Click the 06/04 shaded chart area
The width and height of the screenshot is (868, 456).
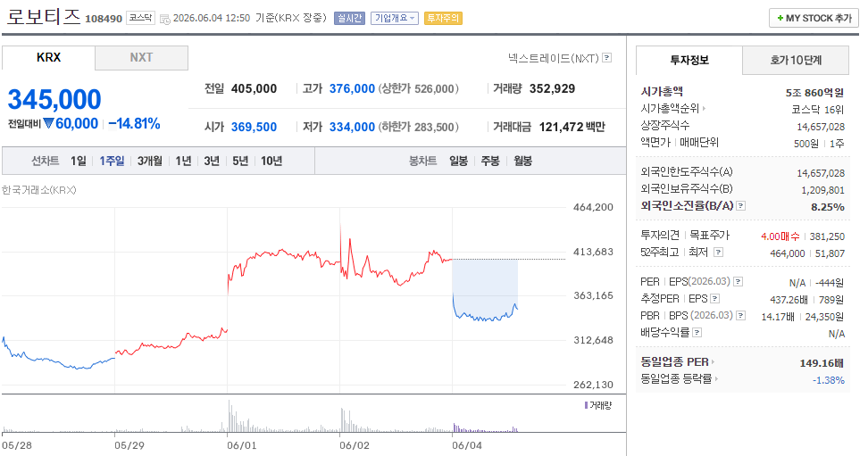pos(485,289)
